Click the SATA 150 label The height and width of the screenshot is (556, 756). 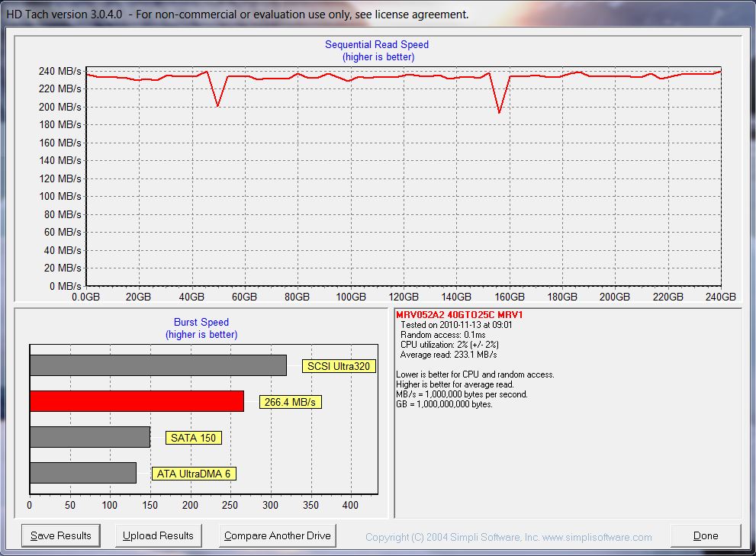pyautogui.click(x=193, y=438)
